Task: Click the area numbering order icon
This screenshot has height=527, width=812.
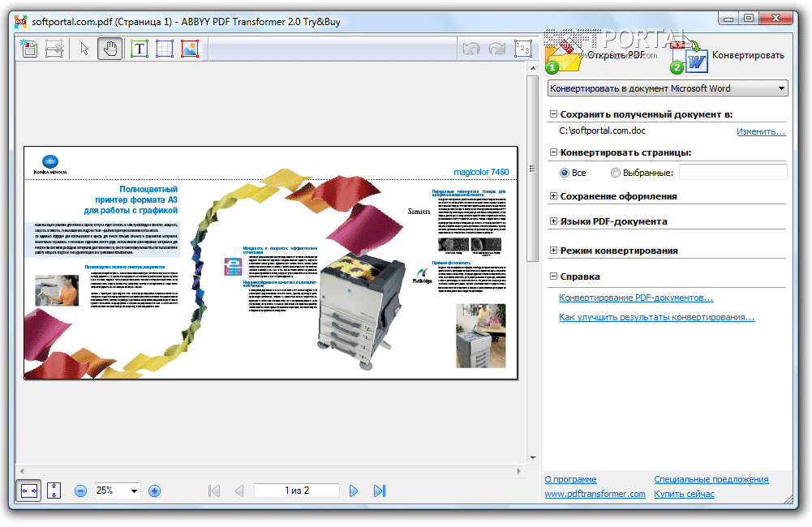Action: (x=523, y=49)
